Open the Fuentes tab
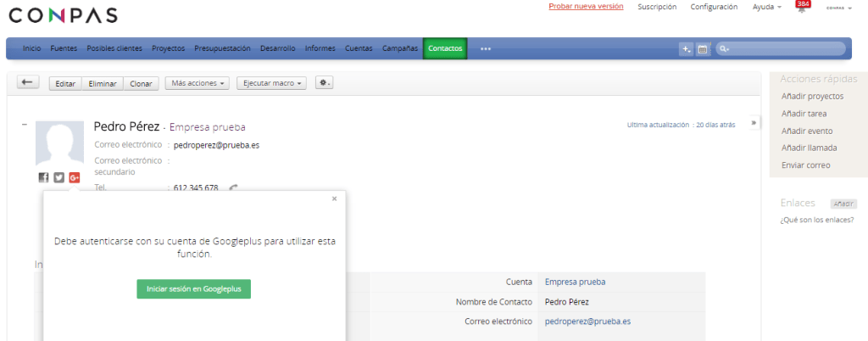This screenshot has height=341, width=868. click(x=64, y=48)
